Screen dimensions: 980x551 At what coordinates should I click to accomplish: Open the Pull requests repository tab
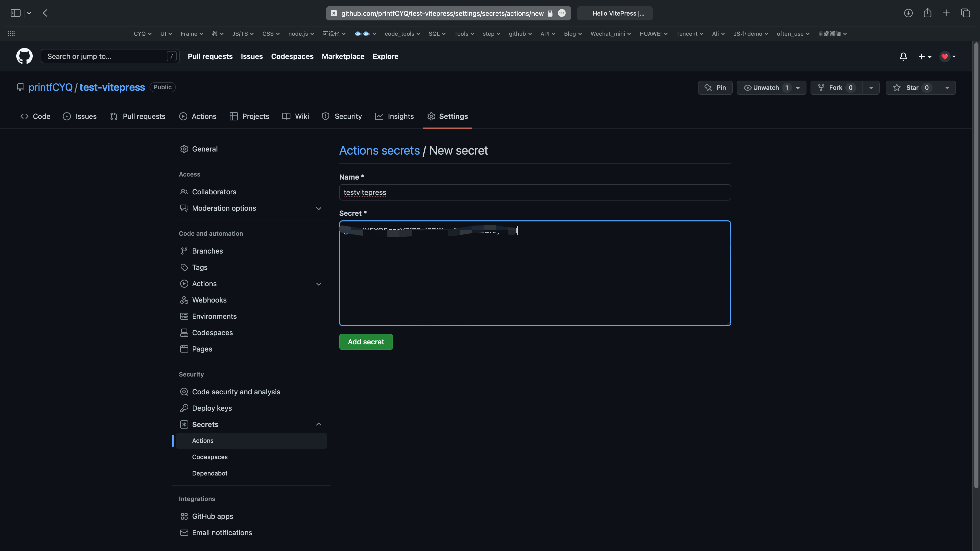click(x=138, y=116)
